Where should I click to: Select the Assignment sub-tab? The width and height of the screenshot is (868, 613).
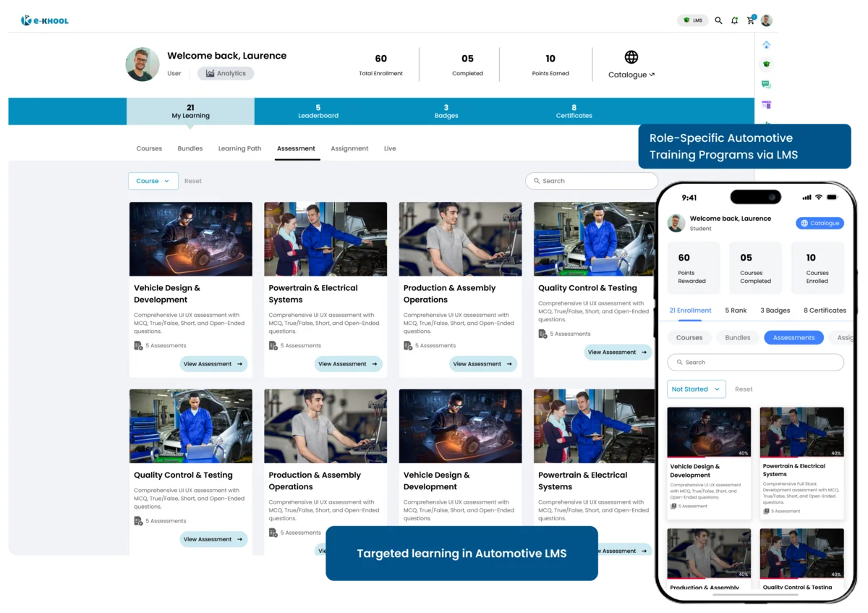(349, 148)
